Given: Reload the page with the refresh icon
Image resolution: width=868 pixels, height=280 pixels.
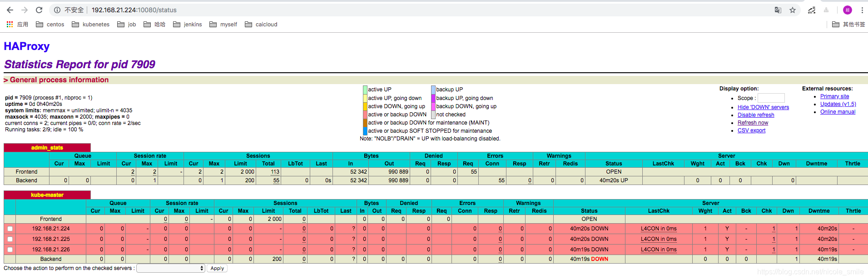Looking at the screenshot, I should click(39, 10).
